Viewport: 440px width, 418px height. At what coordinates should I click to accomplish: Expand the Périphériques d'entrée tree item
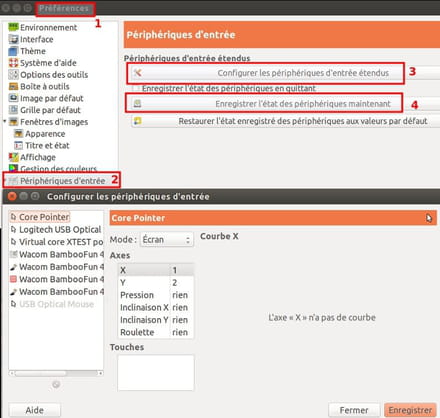[5, 180]
